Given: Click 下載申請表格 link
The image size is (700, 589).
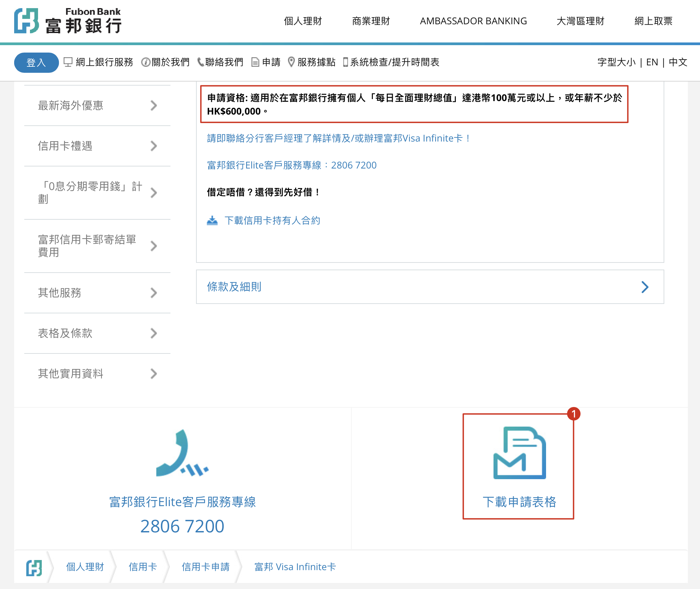Looking at the screenshot, I should pyautogui.click(x=519, y=502).
